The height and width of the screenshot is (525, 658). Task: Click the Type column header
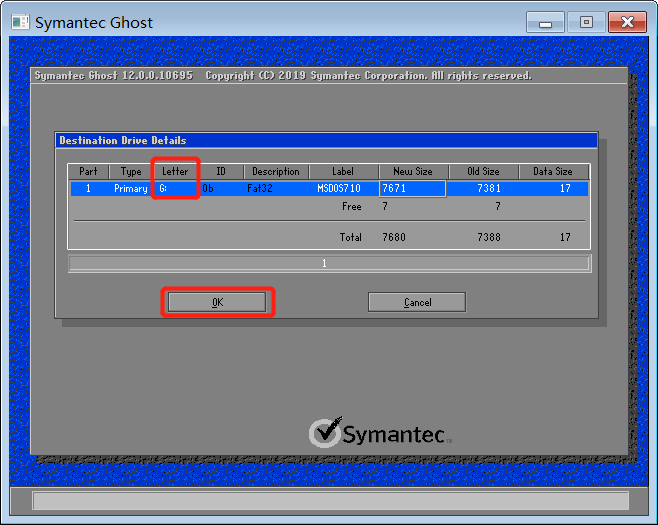click(131, 172)
